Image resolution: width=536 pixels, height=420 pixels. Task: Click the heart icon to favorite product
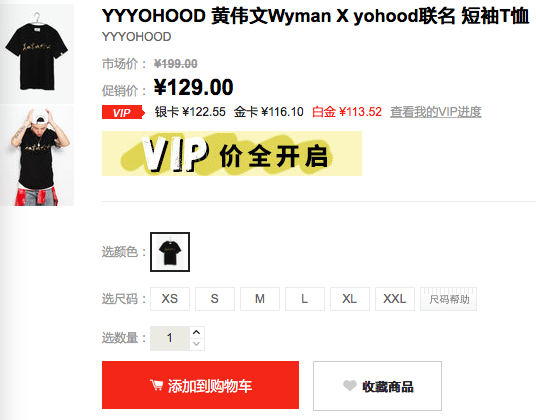(350, 385)
